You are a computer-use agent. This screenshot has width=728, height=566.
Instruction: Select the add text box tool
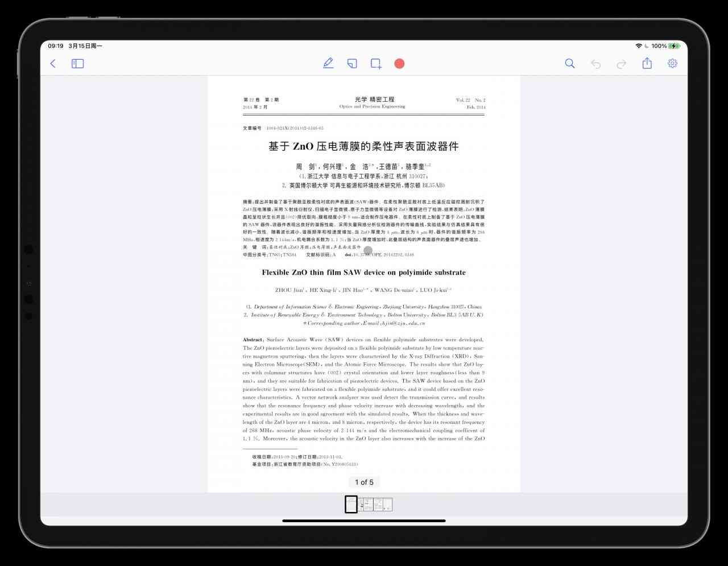376,64
